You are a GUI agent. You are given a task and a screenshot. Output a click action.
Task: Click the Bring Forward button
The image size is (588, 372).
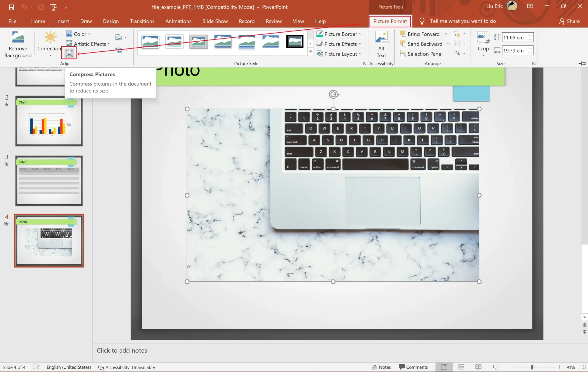pos(420,34)
